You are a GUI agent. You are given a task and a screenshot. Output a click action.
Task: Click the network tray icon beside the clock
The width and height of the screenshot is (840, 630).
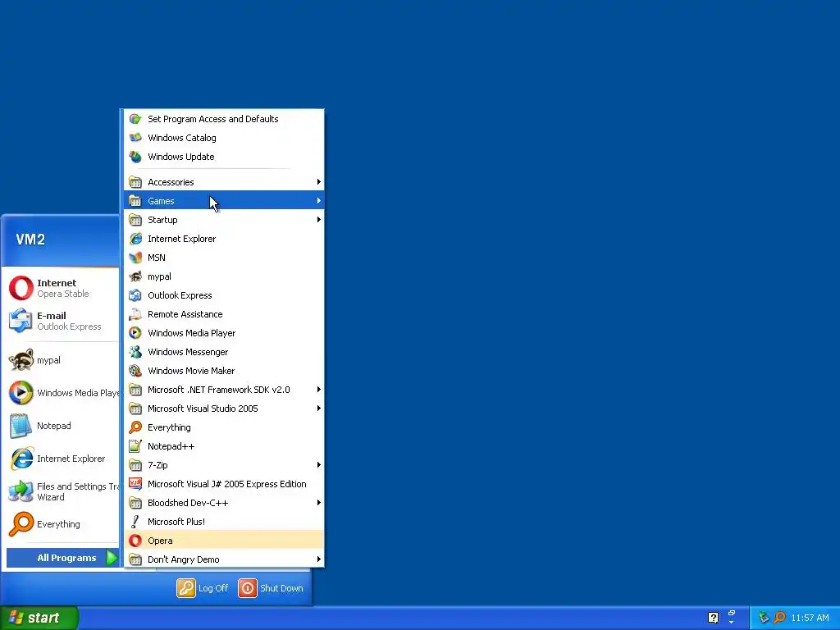[x=764, y=618]
